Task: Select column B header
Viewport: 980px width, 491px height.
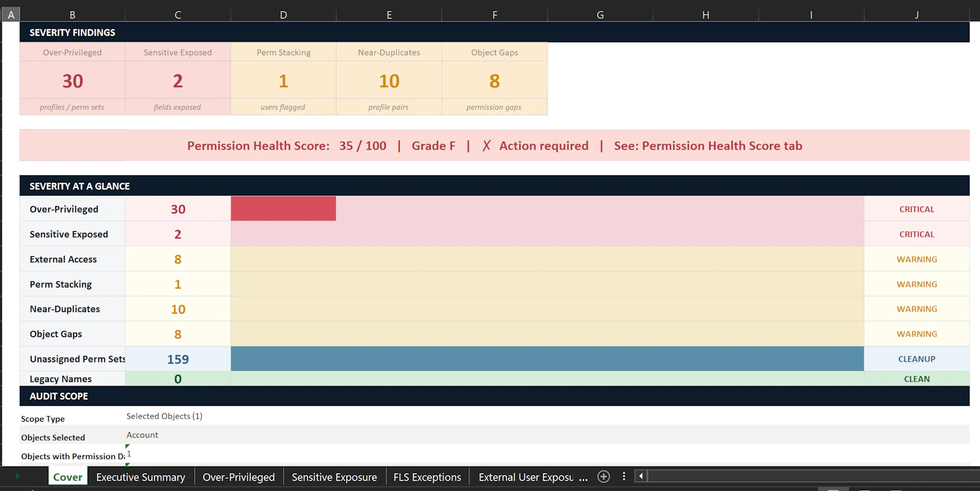Action: [x=72, y=15]
